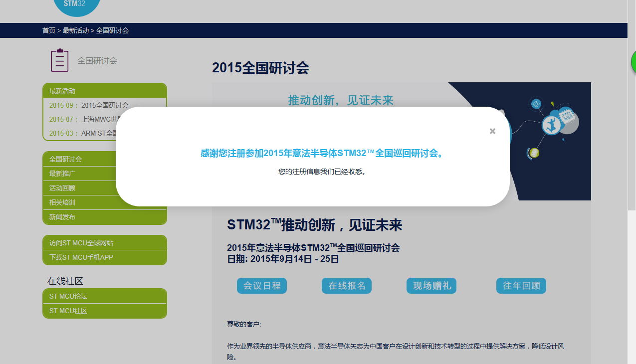Click the 推动创新，见证未来 banner slogan
The height and width of the screenshot is (364, 636).
(341, 100)
